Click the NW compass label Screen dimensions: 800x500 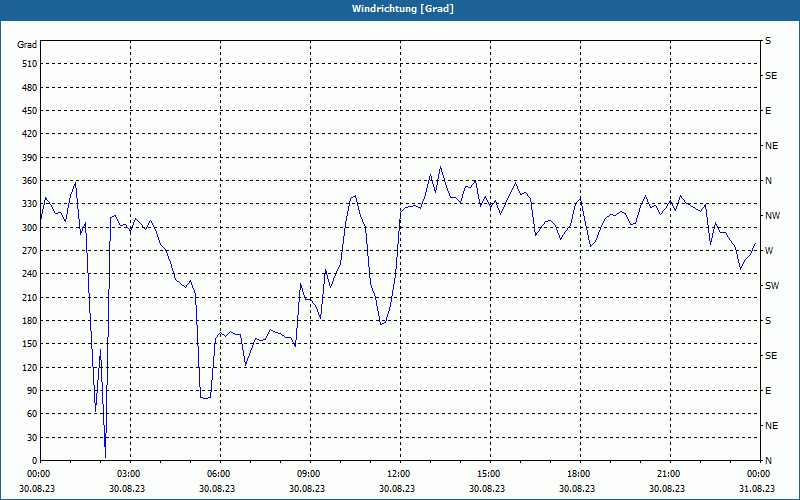tap(772, 216)
